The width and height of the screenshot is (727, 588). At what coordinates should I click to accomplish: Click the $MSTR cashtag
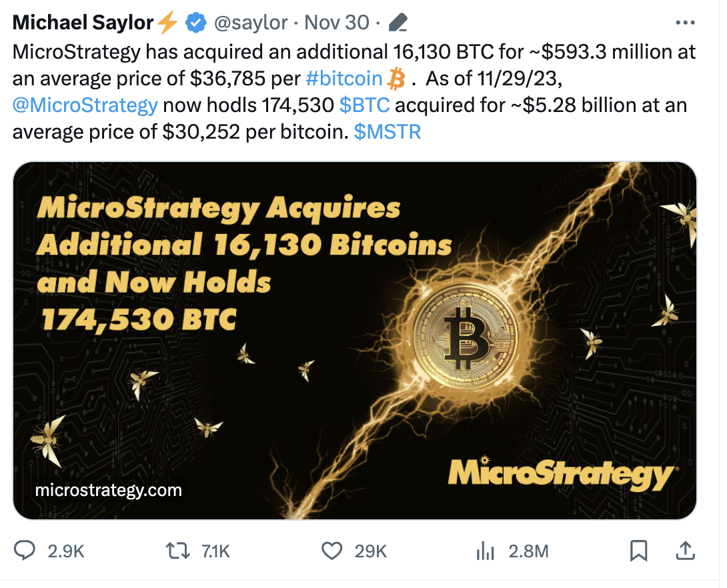(388, 131)
